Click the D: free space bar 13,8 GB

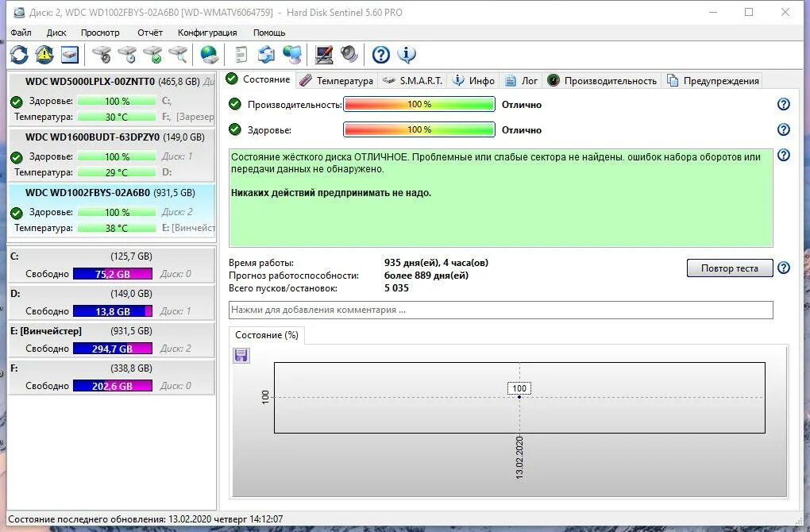click(x=113, y=311)
